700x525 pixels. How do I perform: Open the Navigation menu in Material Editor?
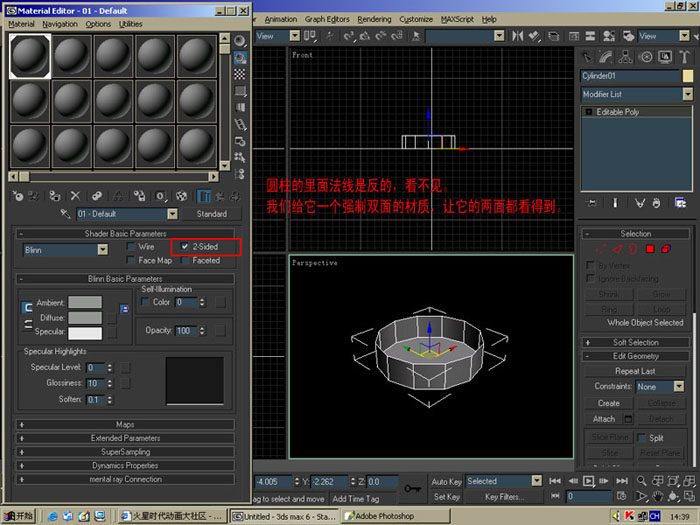[60, 24]
